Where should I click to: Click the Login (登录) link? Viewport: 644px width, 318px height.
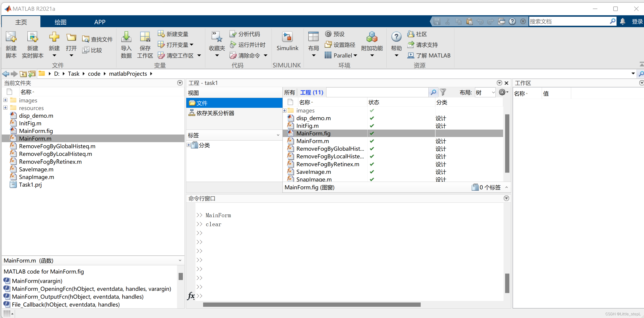(637, 22)
